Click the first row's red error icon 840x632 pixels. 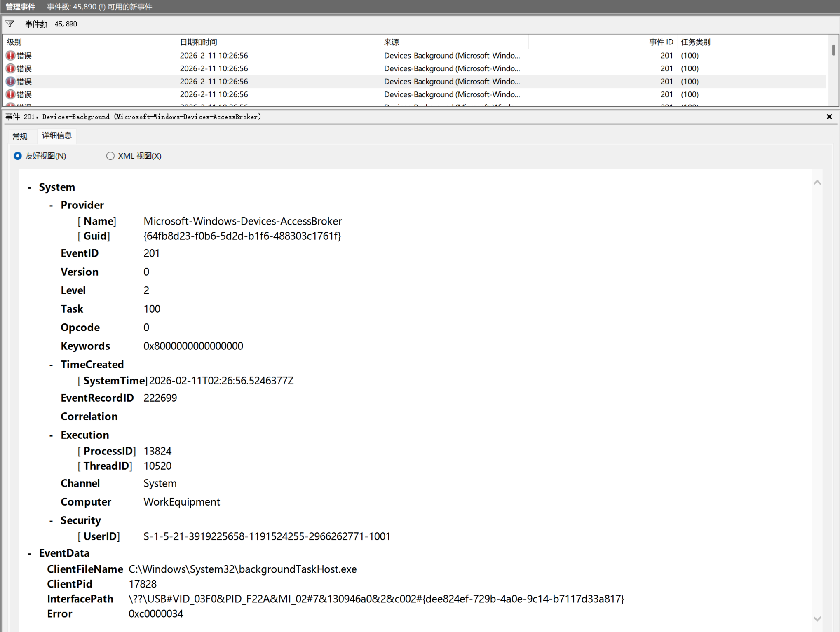click(x=10, y=55)
